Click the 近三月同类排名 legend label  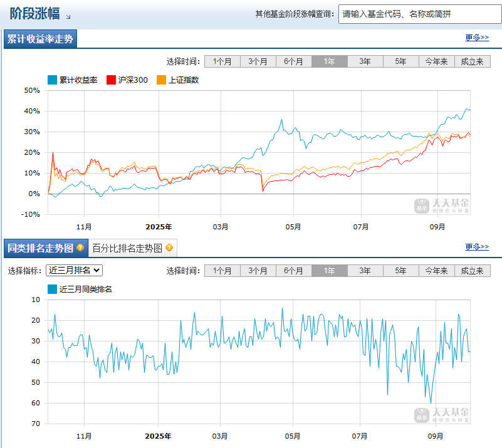coord(85,289)
